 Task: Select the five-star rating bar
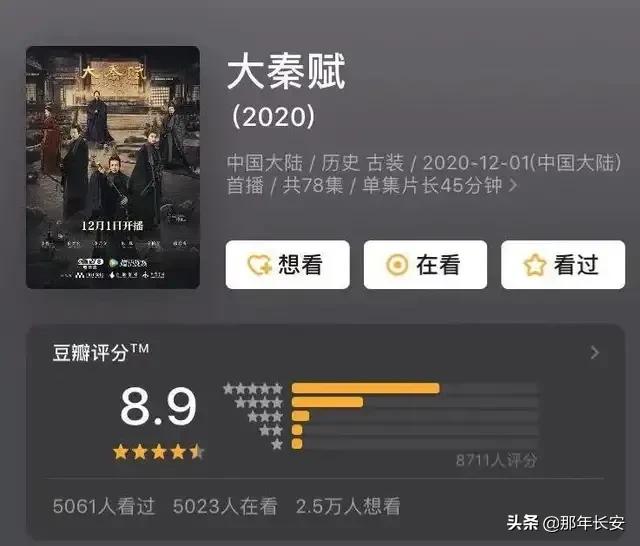click(415, 388)
